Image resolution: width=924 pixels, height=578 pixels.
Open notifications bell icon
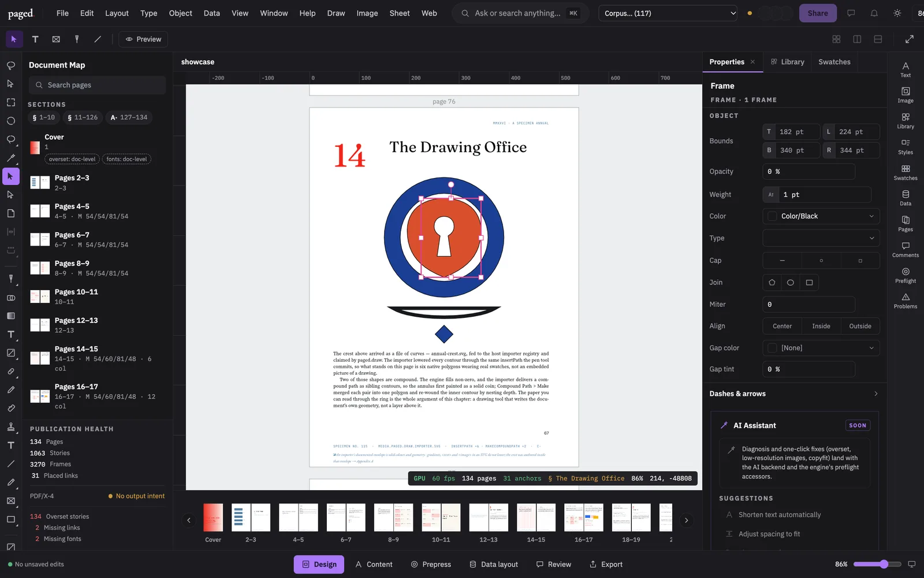pos(874,13)
